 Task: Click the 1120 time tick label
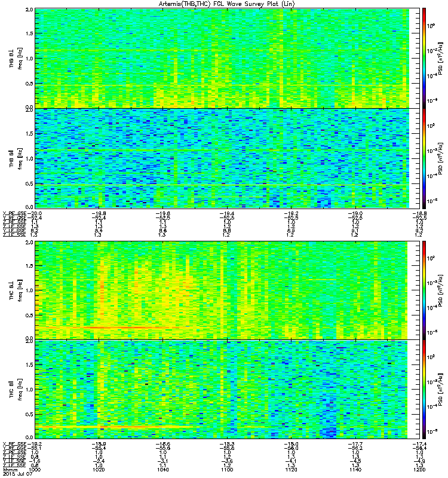tap(291, 470)
